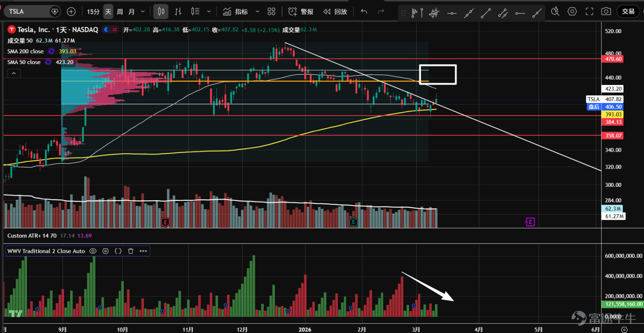Image resolution: width=644 pixels, height=333 pixels.
Task: Click the Tesla logo next to the chart title
Action: pos(11,29)
